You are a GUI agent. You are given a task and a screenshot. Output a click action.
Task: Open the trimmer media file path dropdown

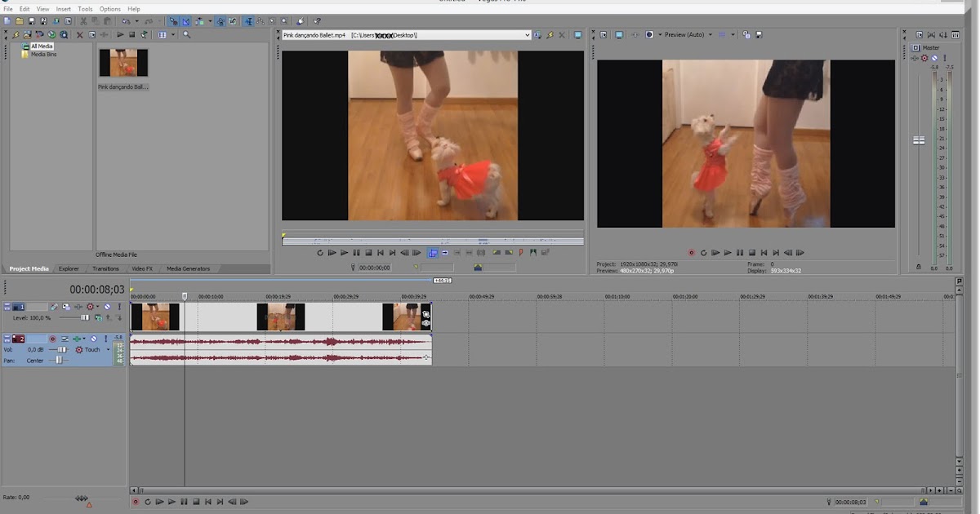click(527, 35)
